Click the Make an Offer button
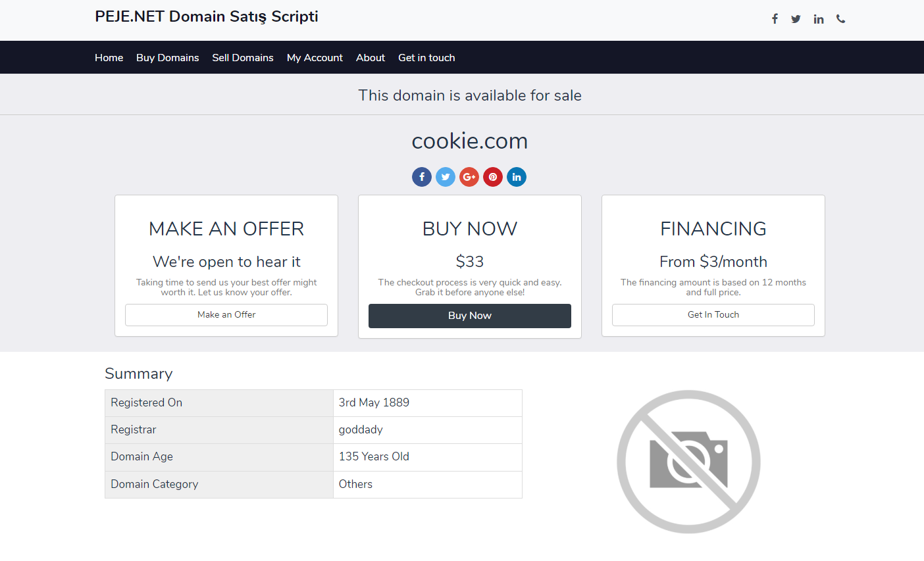Screen dimensions: 924x561 226,315
